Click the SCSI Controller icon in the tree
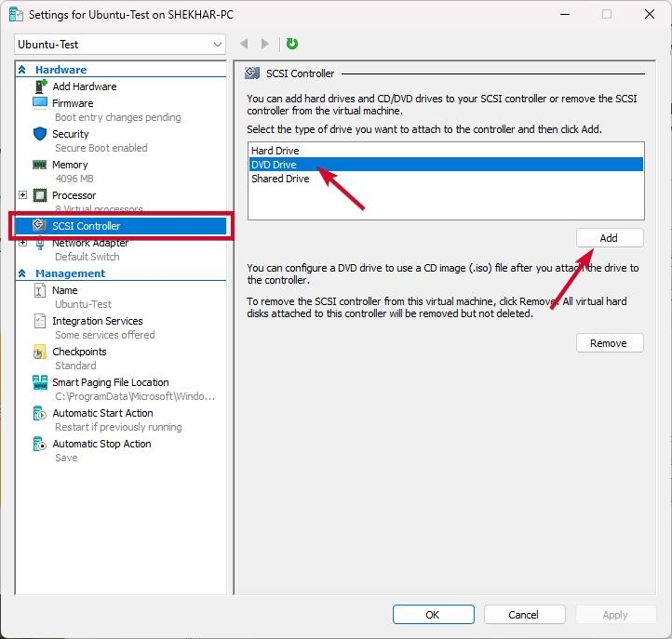Screen dimensions: 672x639 [x=39, y=225]
